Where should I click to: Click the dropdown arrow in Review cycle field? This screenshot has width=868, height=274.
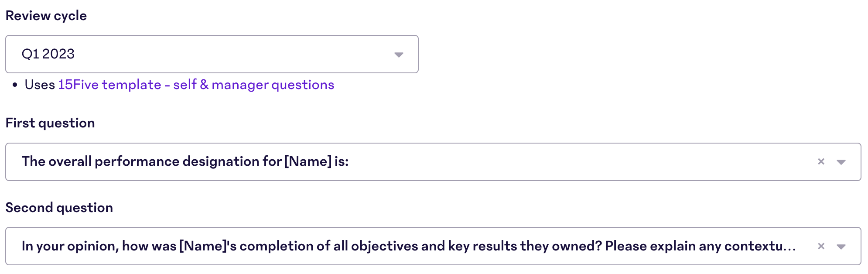click(398, 54)
